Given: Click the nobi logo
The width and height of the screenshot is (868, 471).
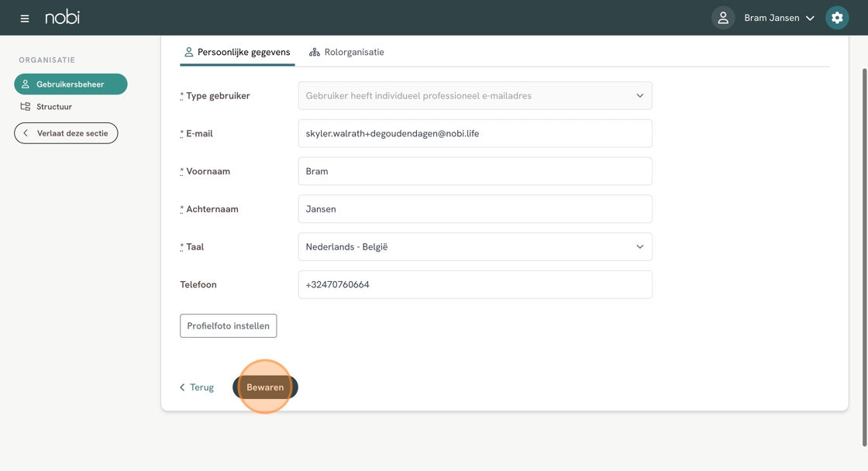Looking at the screenshot, I should [62, 17].
